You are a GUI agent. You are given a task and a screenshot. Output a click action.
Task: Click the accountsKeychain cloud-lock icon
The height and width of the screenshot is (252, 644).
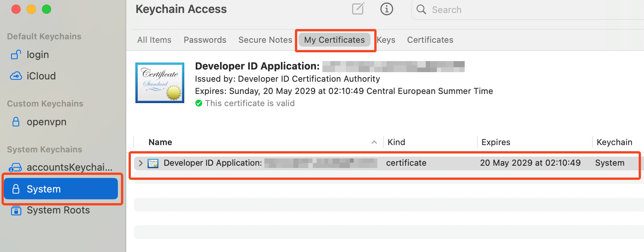coord(16,167)
